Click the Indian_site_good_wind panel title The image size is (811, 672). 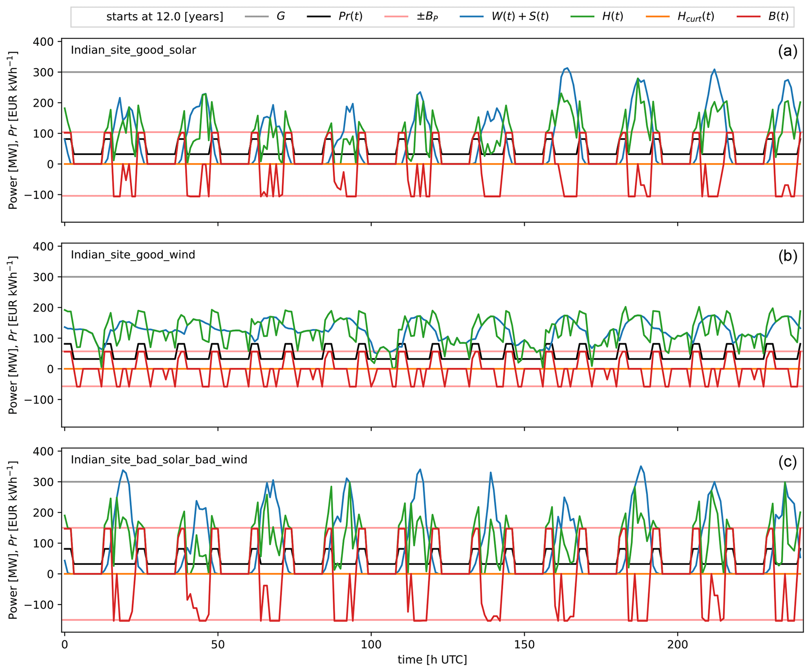pyautogui.click(x=133, y=255)
